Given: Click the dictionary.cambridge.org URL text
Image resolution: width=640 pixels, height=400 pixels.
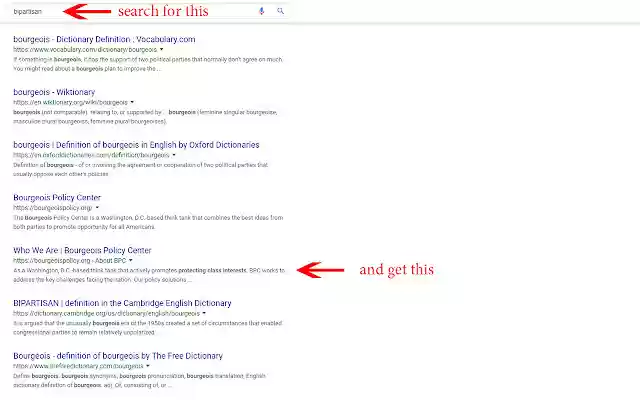Looking at the screenshot, I should 106,313.
